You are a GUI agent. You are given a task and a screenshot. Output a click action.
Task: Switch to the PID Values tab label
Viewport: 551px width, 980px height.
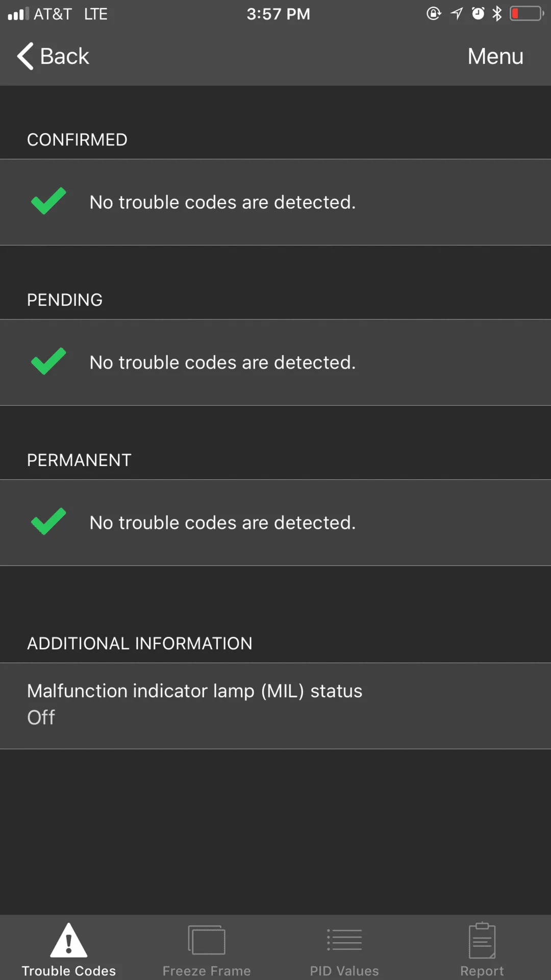(x=344, y=971)
